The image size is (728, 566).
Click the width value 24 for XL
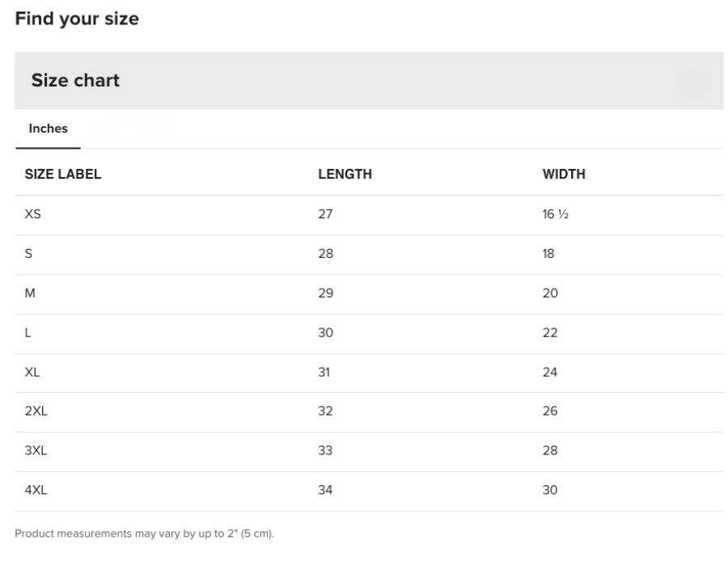point(550,372)
